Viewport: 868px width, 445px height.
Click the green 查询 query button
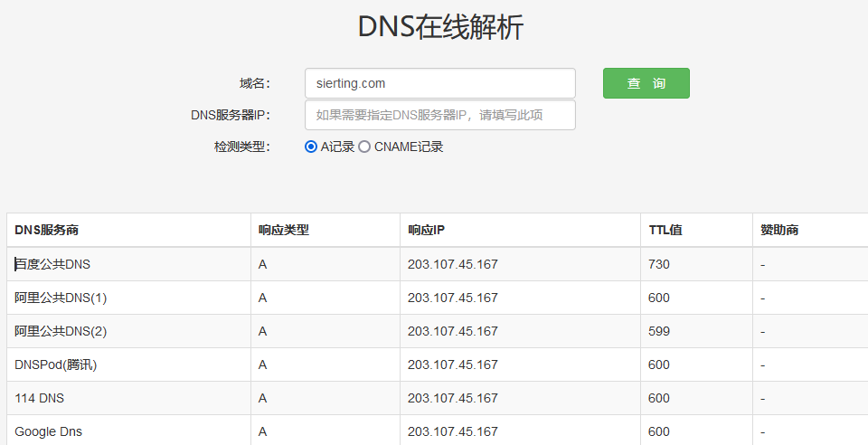(x=646, y=83)
